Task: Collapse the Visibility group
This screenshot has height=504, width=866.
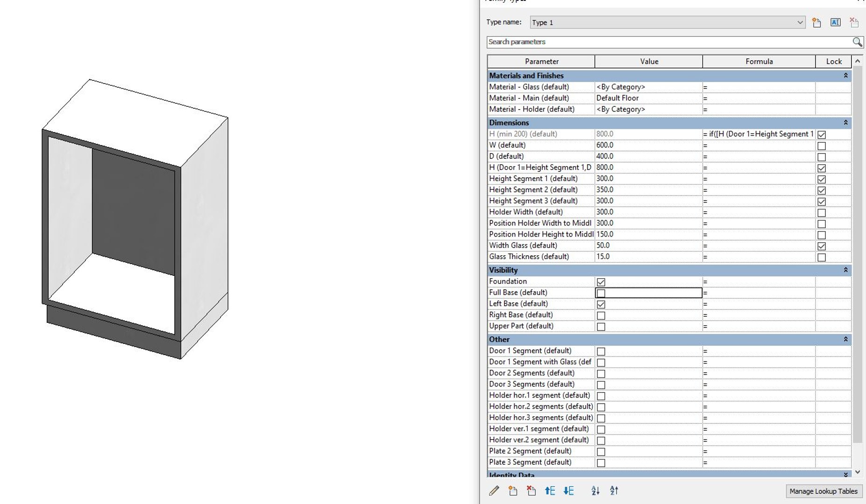Action: [845, 270]
